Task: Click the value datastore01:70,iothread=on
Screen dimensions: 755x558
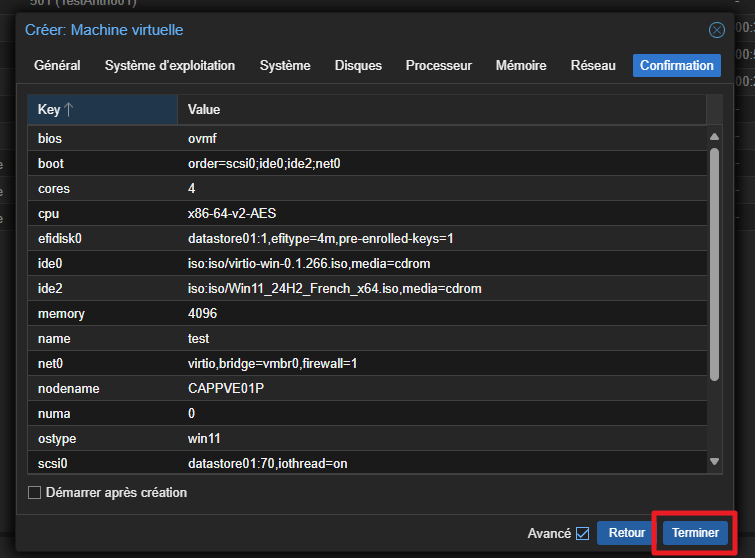Action: click(268, 464)
